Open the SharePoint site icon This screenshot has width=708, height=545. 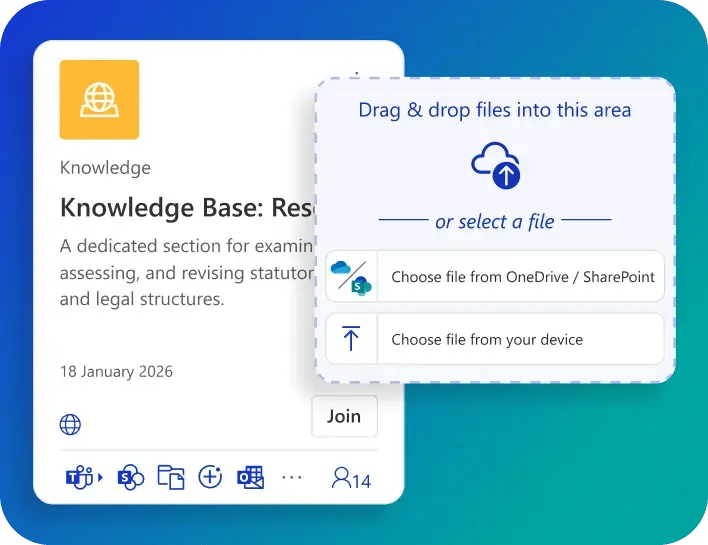130,477
